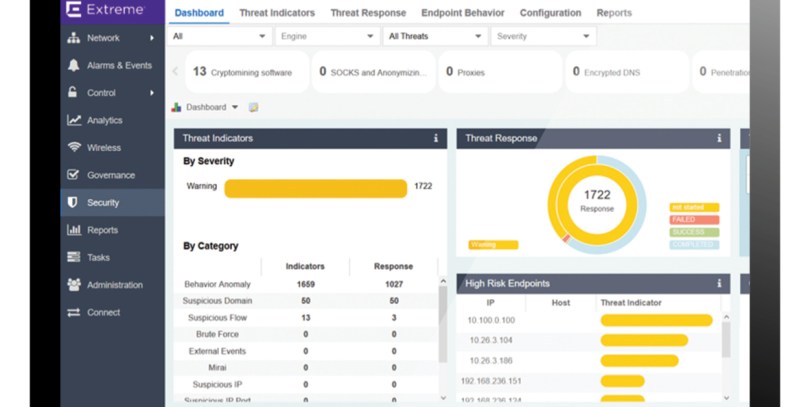Click the Security shield icon
Image resolution: width=810 pixels, height=407 pixels.
pos(73,202)
